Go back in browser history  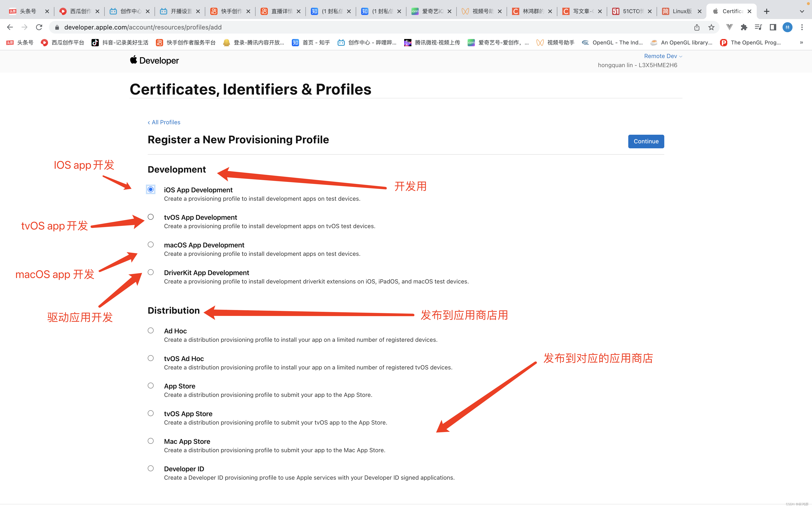(x=10, y=27)
